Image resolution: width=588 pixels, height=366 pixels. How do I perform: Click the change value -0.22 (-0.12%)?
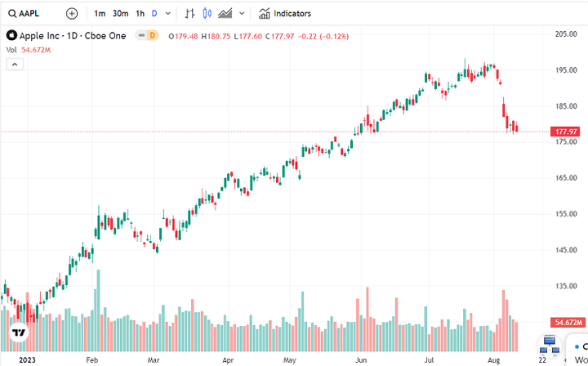click(x=323, y=37)
